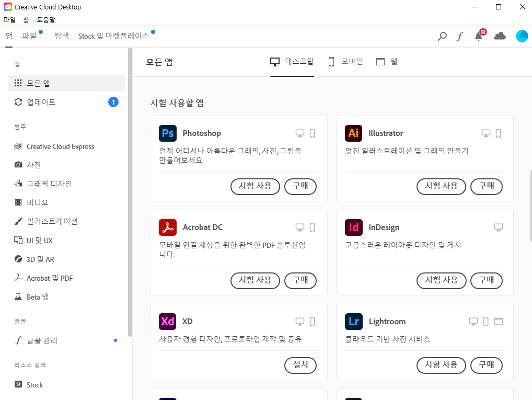Check cloud sync status icon
Image resolution: width=532 pixels, height=400 pixels.
[500, 36]
